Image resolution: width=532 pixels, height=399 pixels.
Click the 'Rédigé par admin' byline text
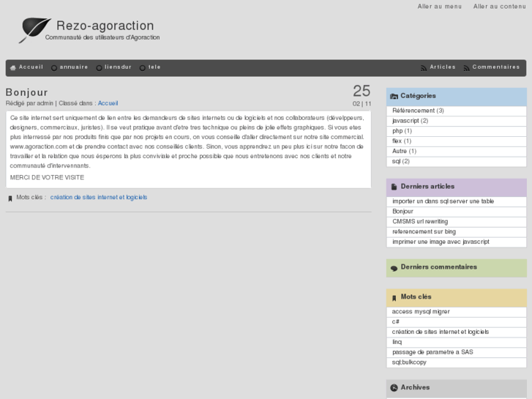point(29,103)
